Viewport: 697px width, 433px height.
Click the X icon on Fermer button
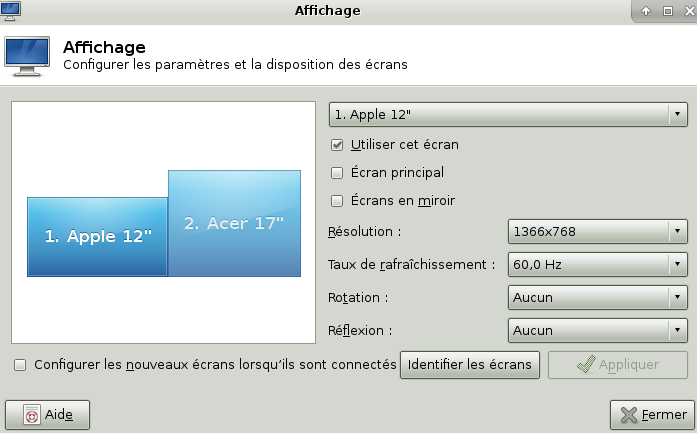[629, 414]
